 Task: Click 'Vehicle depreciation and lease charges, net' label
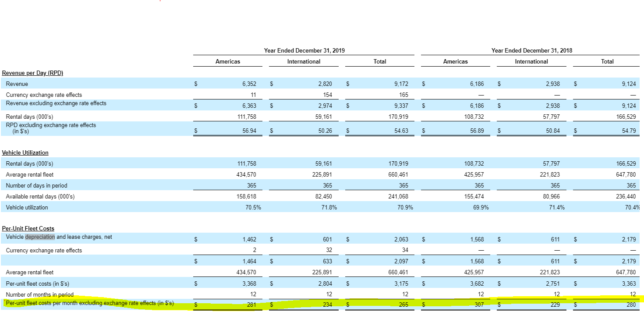point(59,237)
